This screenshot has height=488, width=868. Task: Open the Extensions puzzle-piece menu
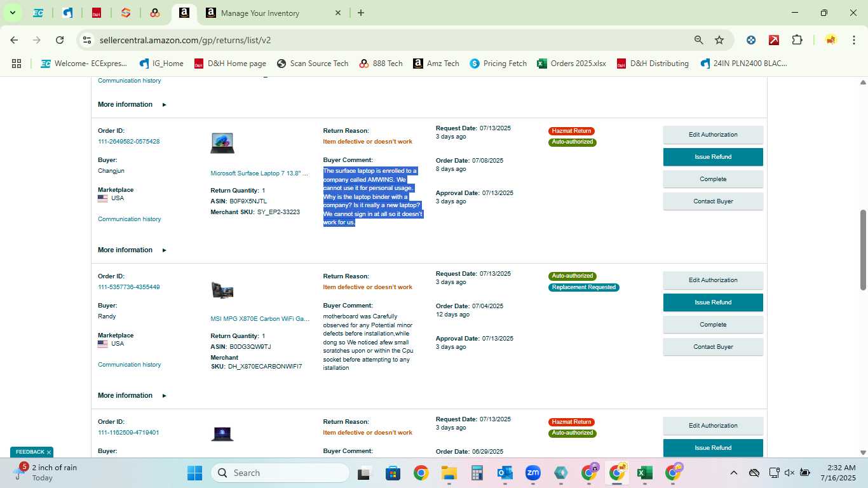click(x=797, y=40)
